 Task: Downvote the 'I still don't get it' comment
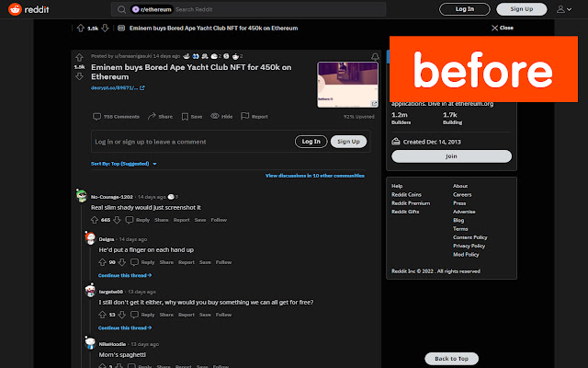[122, 315]
